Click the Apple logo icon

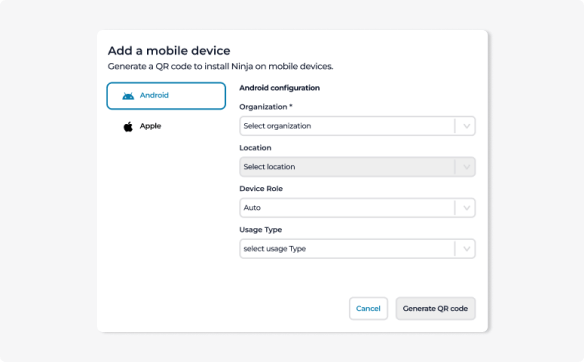128,127
